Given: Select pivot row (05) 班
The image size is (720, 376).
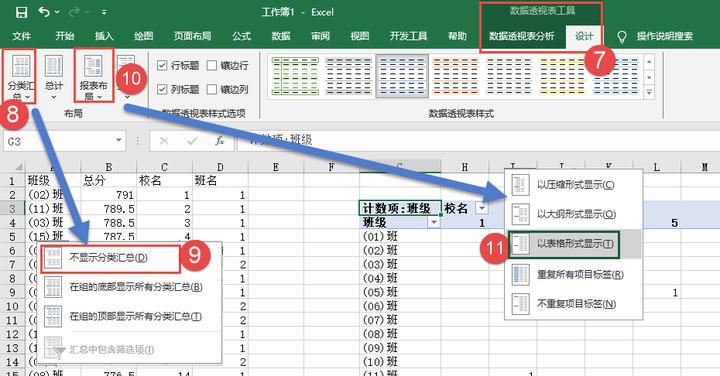Looking at the screenshot, I should click(x=400, y=292).
